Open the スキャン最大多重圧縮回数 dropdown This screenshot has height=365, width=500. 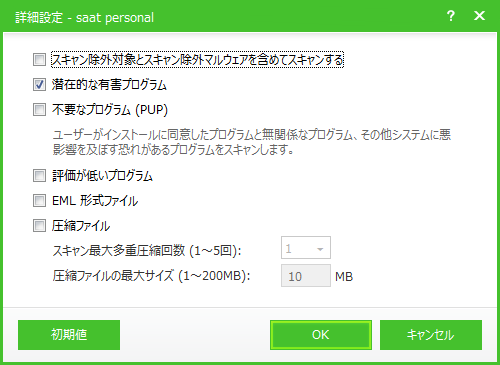pyautogui.click(x=306, y=248)
